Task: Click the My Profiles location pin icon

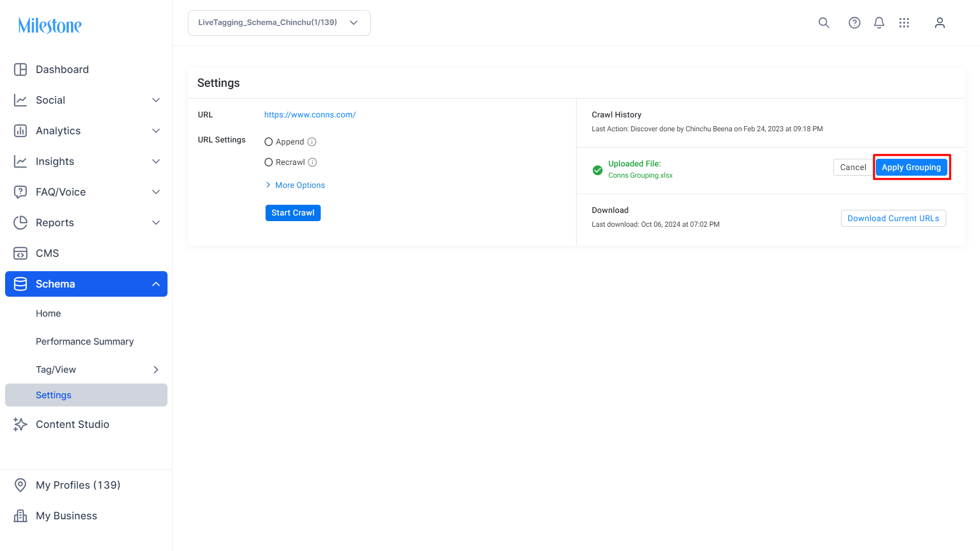Action: (x=20, y=485)
